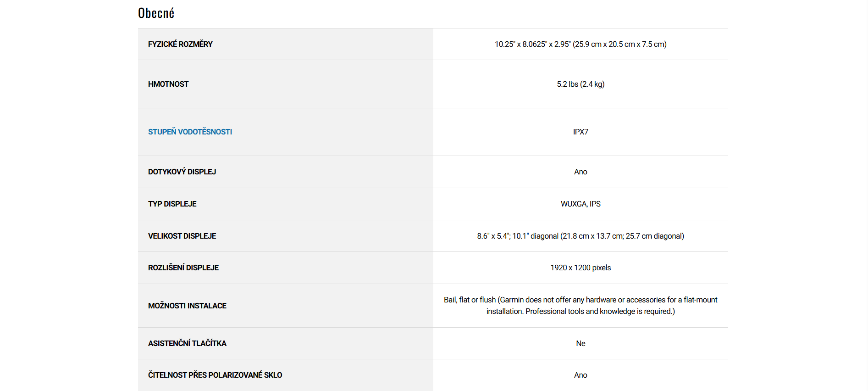Click the Ano value for touchscreen
The height and width of the screenshot is (391, 868).
580,172
